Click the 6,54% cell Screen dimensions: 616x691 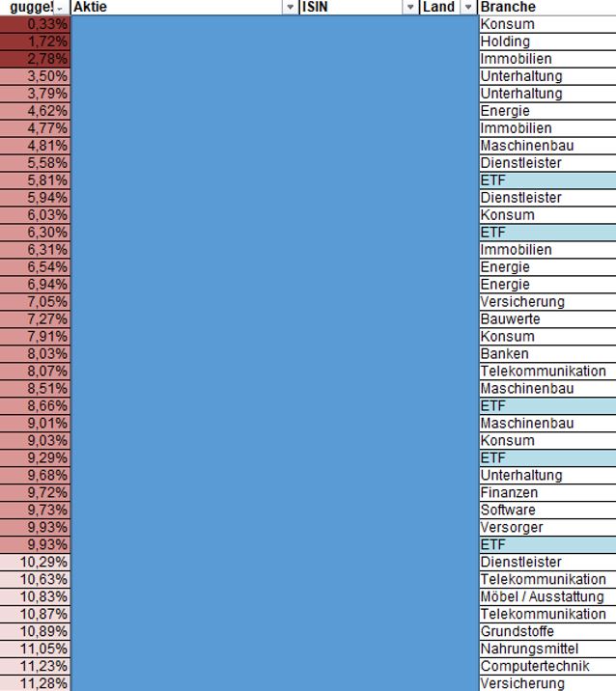coord(35,267)
